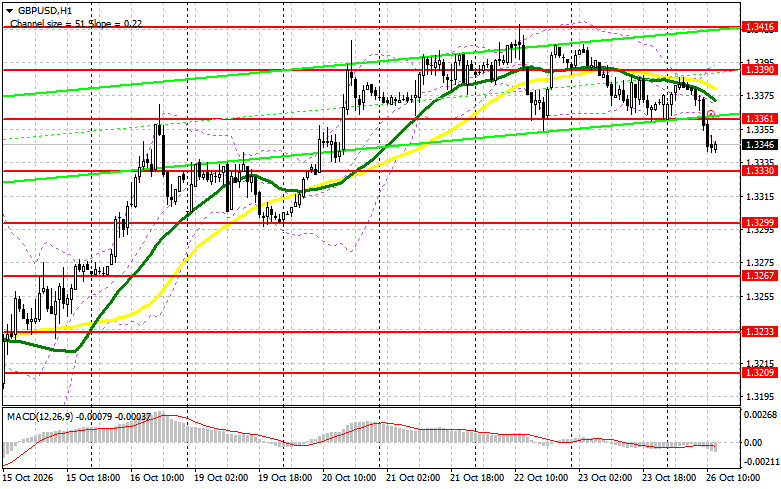
Task: Click the 21 Oct 18:00 time label
Action: pyautogui.click(x=477, y=478)
